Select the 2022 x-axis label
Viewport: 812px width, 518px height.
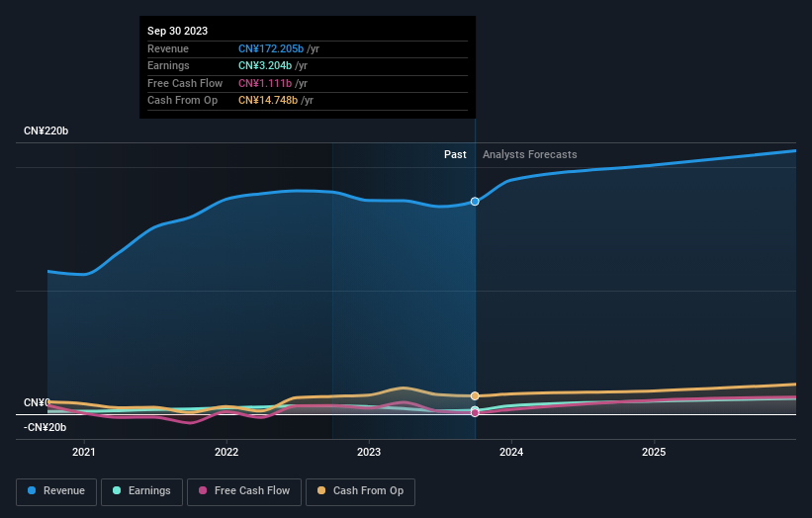coord(226,452)
